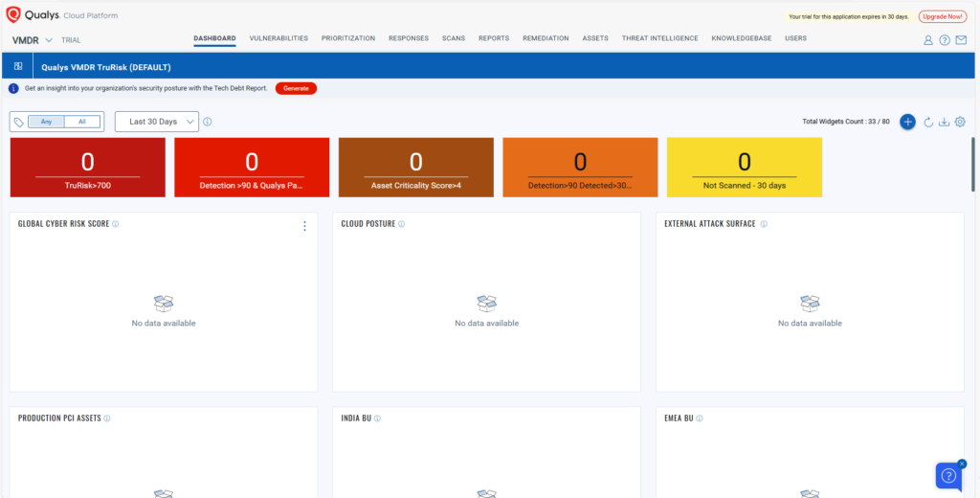The image size is (980, 498).
Task: Dismiss the help chat widget with X
Action: point(962,464)
